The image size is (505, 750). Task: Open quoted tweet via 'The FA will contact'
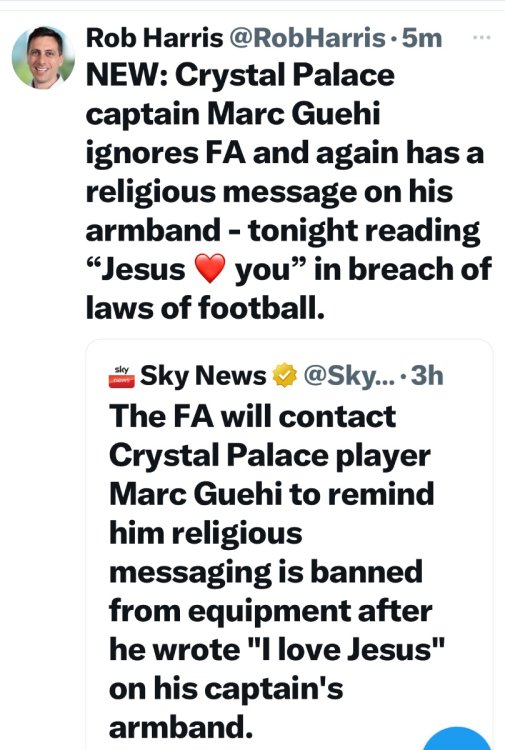pos(252,416)
